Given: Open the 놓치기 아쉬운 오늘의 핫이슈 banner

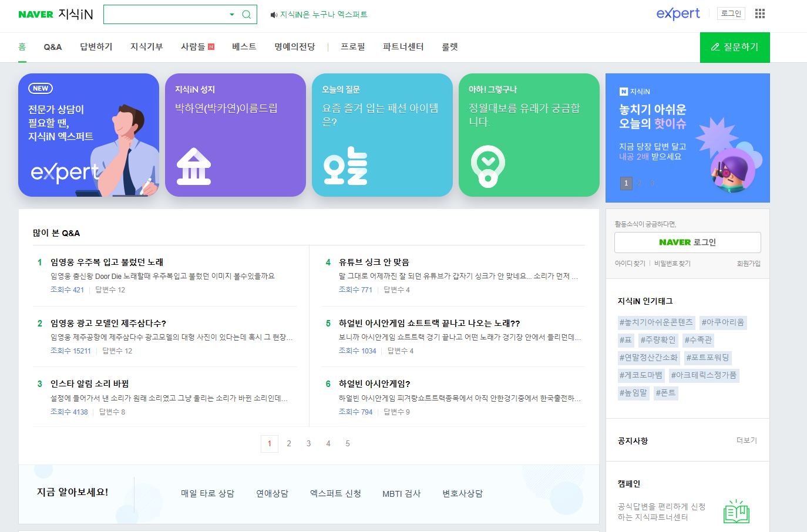Looking at the screenshot, I should [688, 138].
